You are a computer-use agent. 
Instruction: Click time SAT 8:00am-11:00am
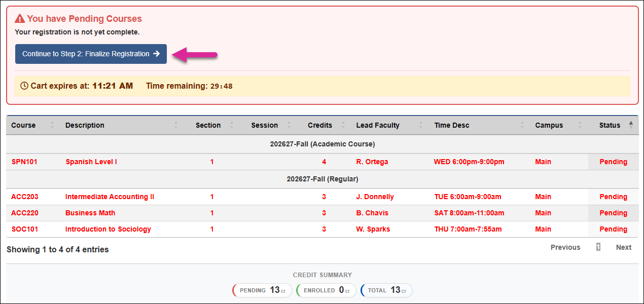click(x=470, y=213)
